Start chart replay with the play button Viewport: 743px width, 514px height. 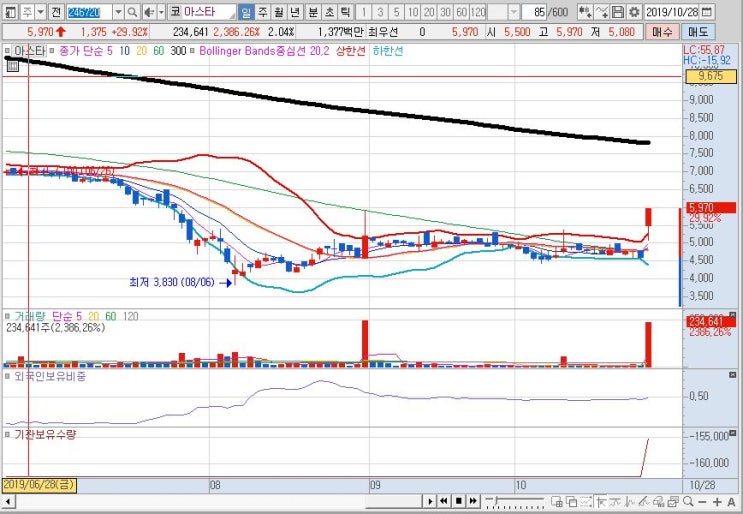point(430,501)
